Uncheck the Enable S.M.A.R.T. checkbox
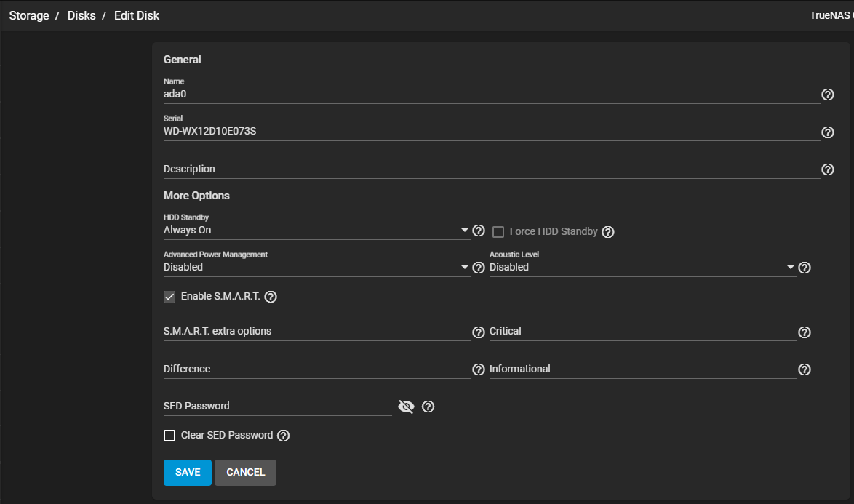The width and height of the screenshot is (854, 504). (x=169, y=297)
